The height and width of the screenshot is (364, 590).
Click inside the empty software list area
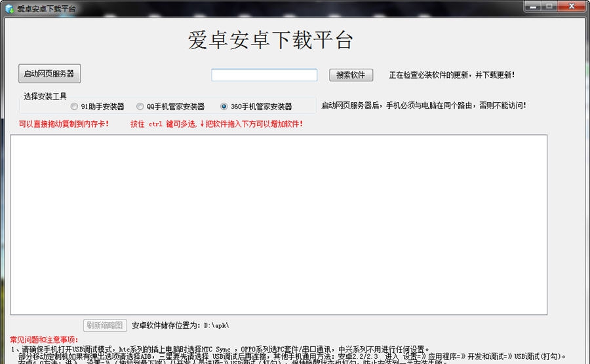(279, 225)
